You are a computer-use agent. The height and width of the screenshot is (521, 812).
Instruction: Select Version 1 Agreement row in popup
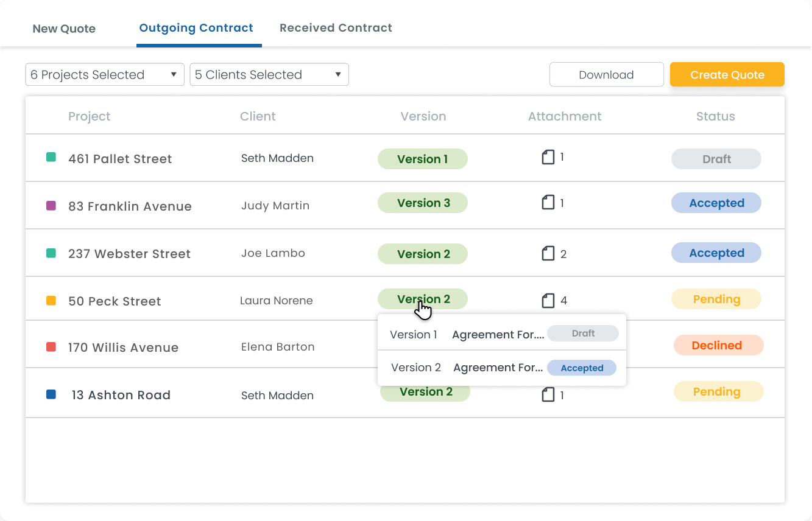click(x=467, y=334)
